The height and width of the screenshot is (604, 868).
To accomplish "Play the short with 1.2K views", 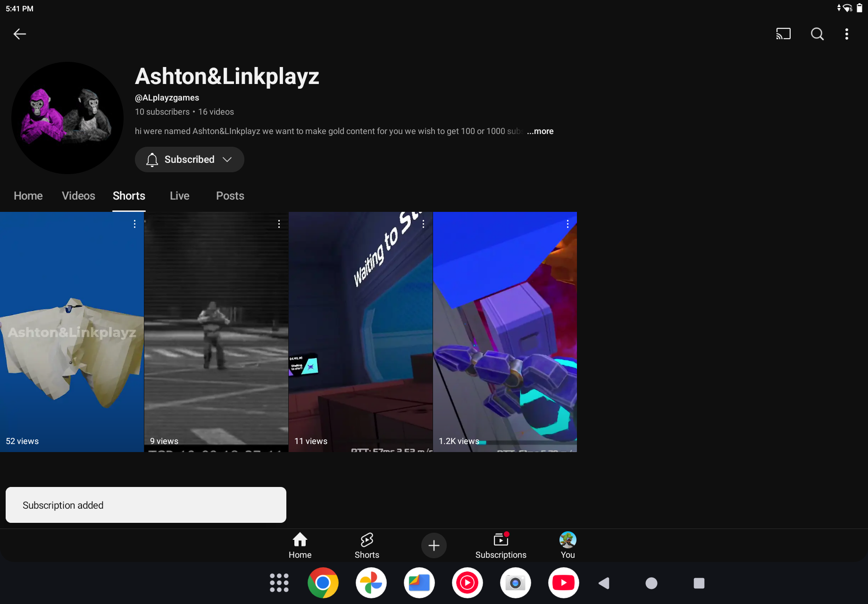I will 505,332.
